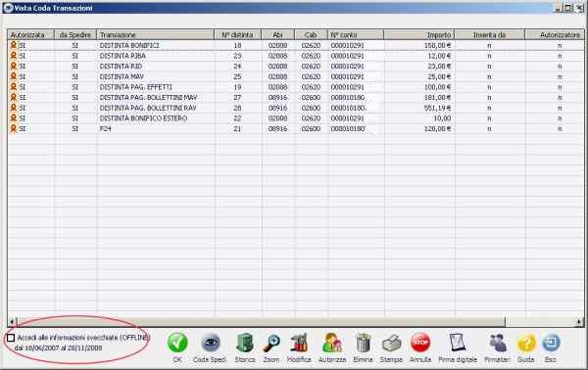588x370 pixels.
Task: Click the 161,00 € amount cell
Action: coord(437,97)
